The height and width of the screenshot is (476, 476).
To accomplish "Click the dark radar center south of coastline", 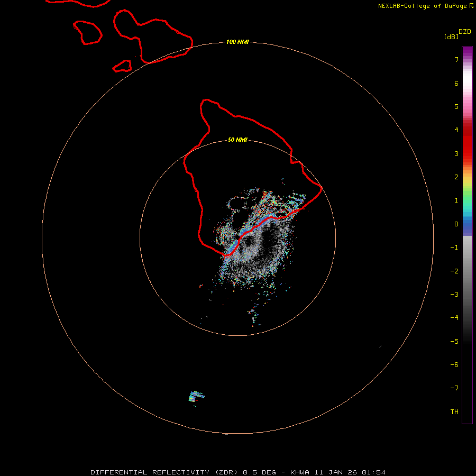I will (x=250, y=242).
